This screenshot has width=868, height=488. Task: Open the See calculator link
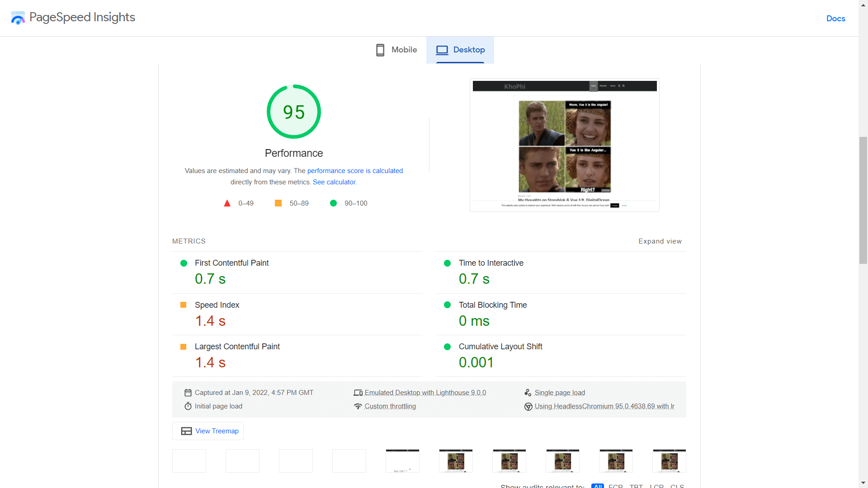click(334, 182)
